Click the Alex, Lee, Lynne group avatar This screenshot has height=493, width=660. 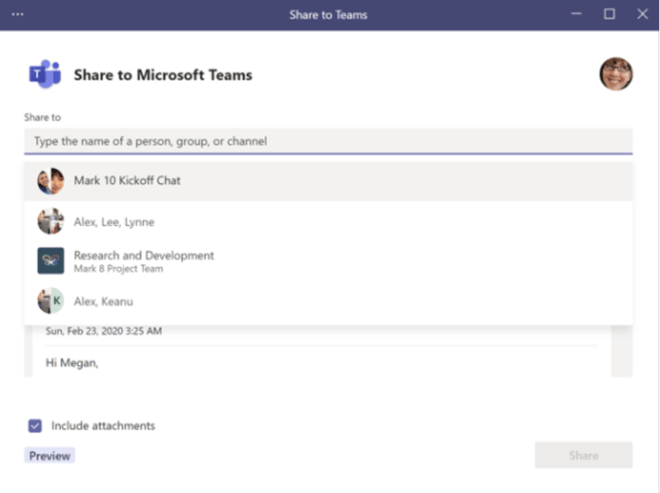[51, 221]
